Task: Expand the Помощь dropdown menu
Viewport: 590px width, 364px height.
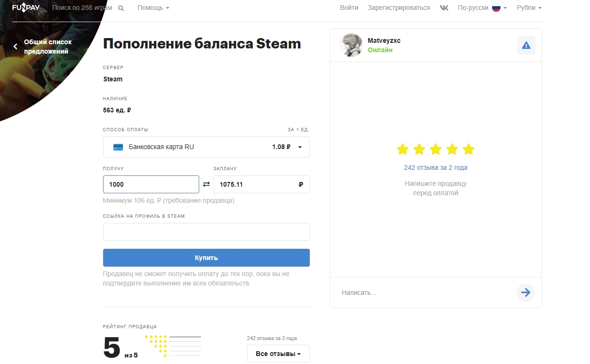Action: pos(153,8)
